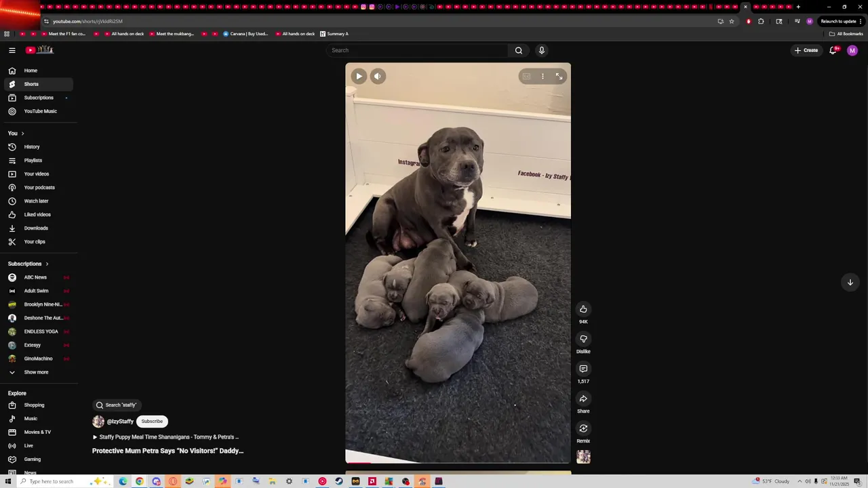This screenshot has height=488, width=868.
Task: Share the Short
Action: pos(583,399)
